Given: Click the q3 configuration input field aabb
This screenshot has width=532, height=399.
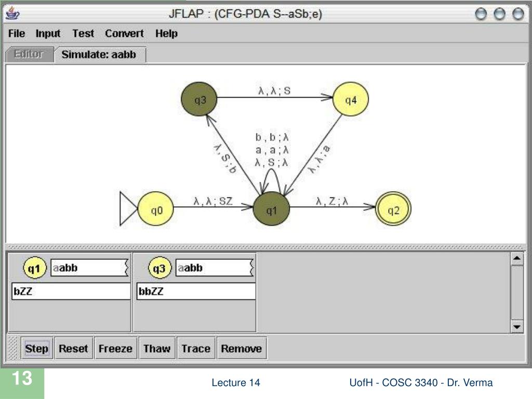Looking at the screenshot, I should coord(215,268).
